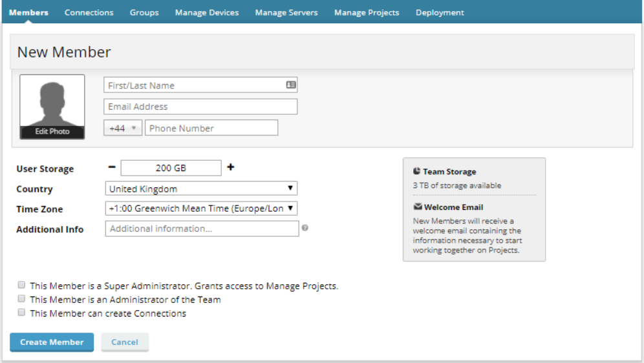This screenshot has width=644, height=363.
Task: Switch to the Members tab
Action: [x=28, y=12]
